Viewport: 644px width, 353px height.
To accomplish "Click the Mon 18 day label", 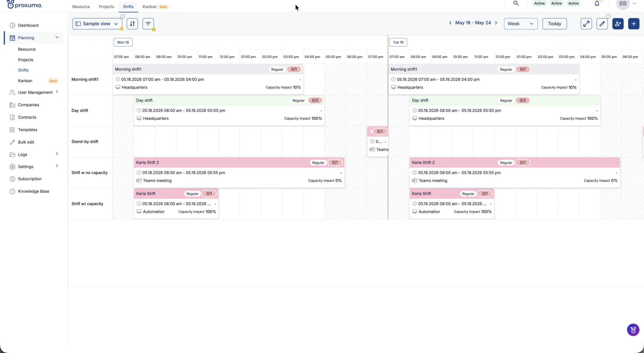I will tap(123, 42).
